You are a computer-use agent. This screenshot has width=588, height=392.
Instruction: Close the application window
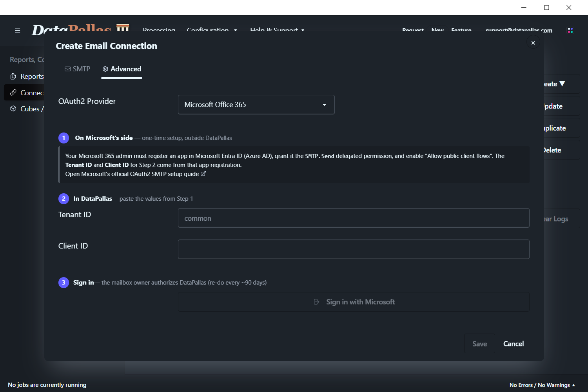point(569,7)
